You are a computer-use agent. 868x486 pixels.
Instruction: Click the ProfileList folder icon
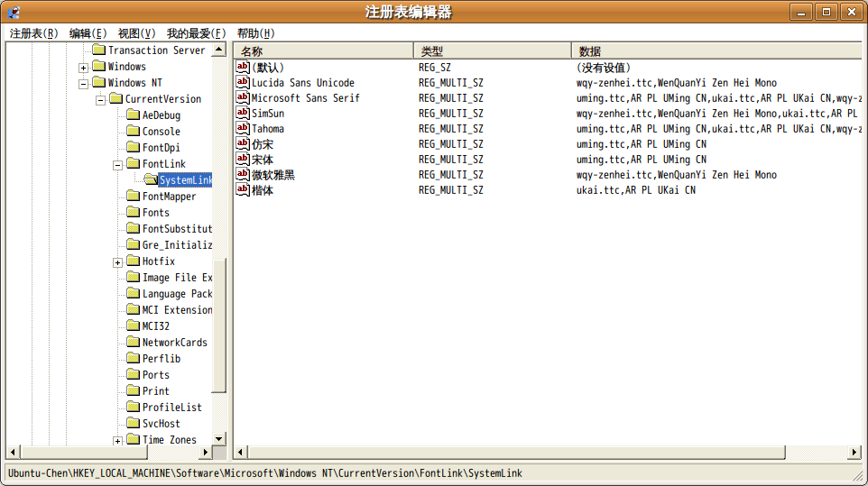click(133, 407)
